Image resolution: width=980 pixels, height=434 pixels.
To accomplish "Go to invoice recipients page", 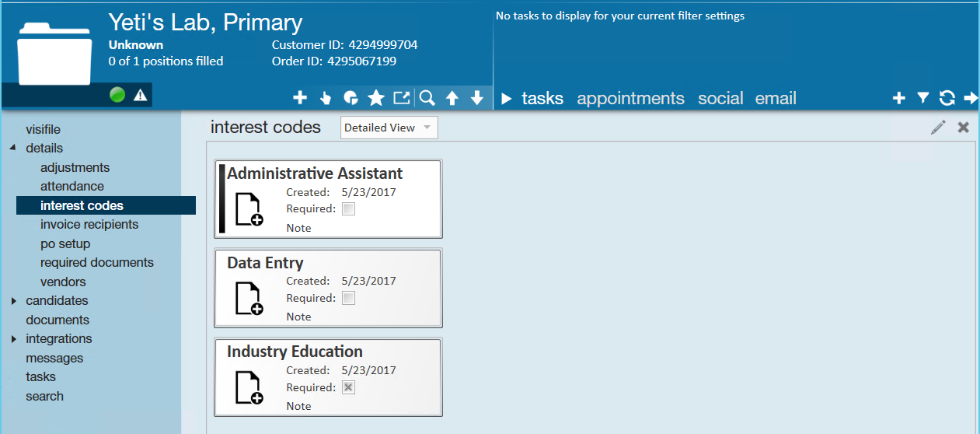I will click(x=89, y=224).
